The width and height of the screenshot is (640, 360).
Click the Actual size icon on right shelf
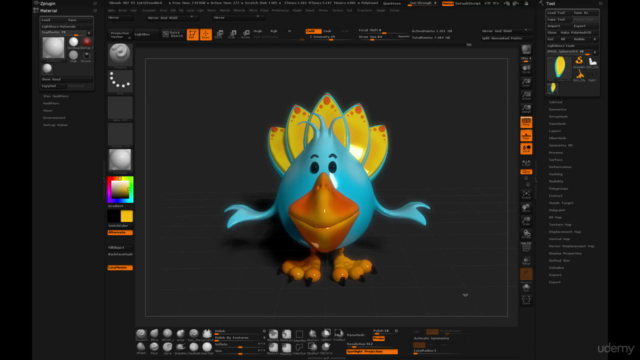point(526,96)
